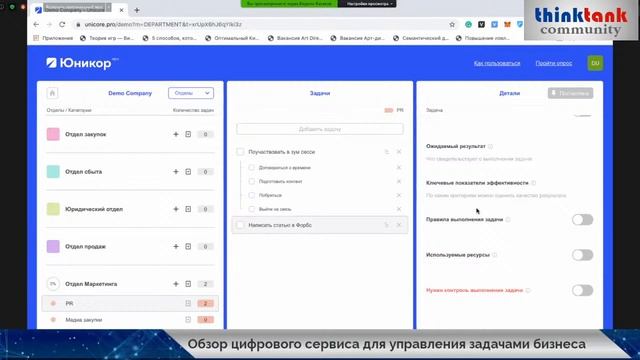This screenshot has height=360, width=640.
Task: Check task Написать статью в Форбс
Action: [x=240, y=225]
